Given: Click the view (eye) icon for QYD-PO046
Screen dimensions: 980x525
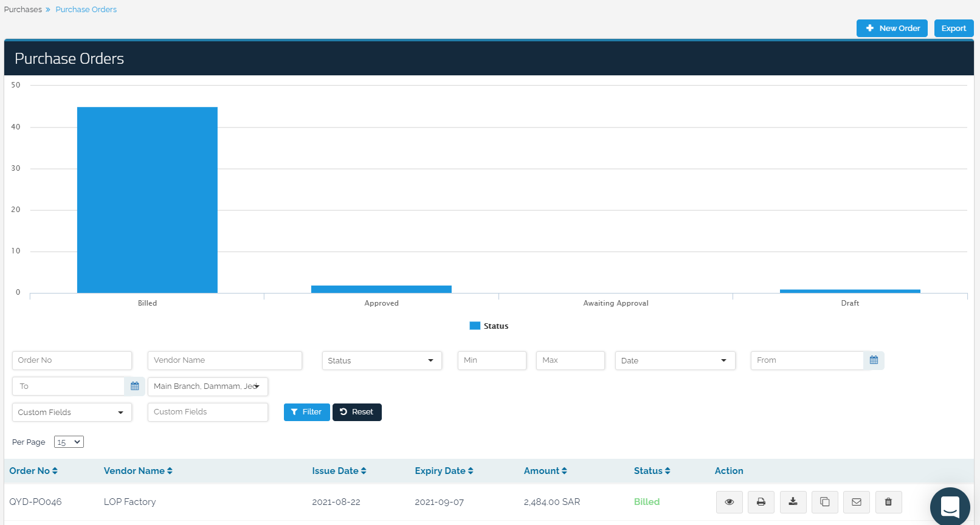Looking at the screenshot, I should coord(729,502).
